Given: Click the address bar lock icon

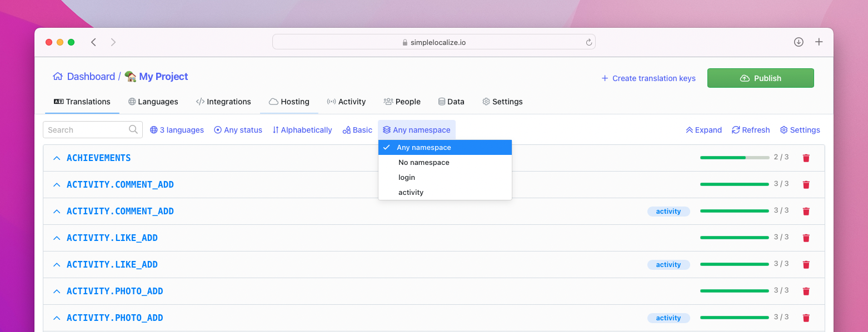Looking at the screenshot, I should click(x=405, y=42).
